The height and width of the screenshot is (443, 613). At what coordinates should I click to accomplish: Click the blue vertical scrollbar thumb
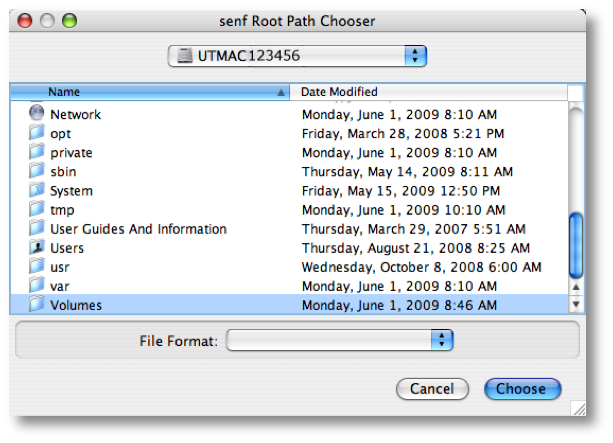pyautogui.click(x=575, y=245)
